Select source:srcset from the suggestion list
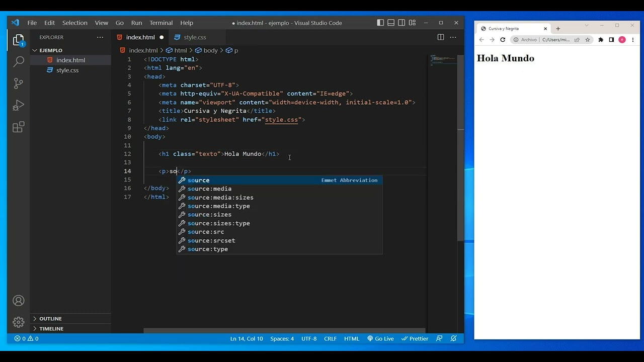The image size is (644, 362). [x=211, y=240]
